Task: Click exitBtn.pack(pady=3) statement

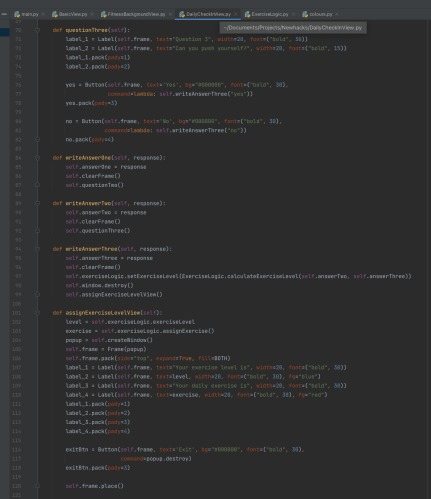Action: (x=98, y=468)
